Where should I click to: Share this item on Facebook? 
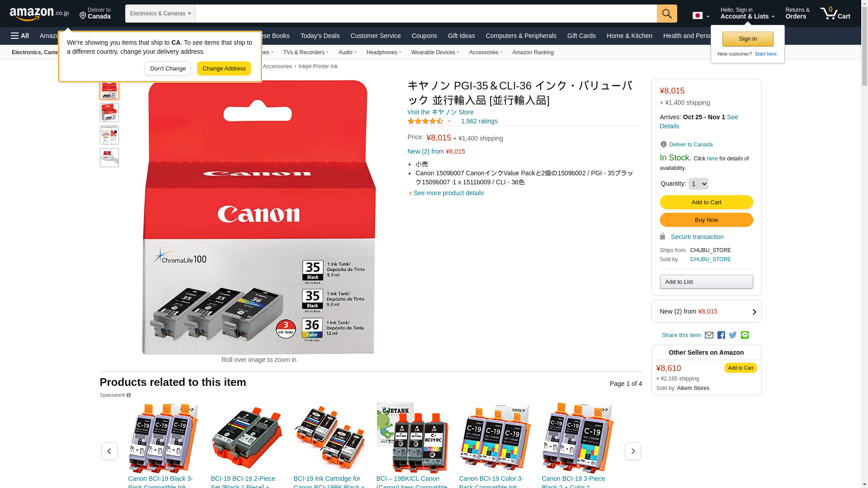point(721,335)
